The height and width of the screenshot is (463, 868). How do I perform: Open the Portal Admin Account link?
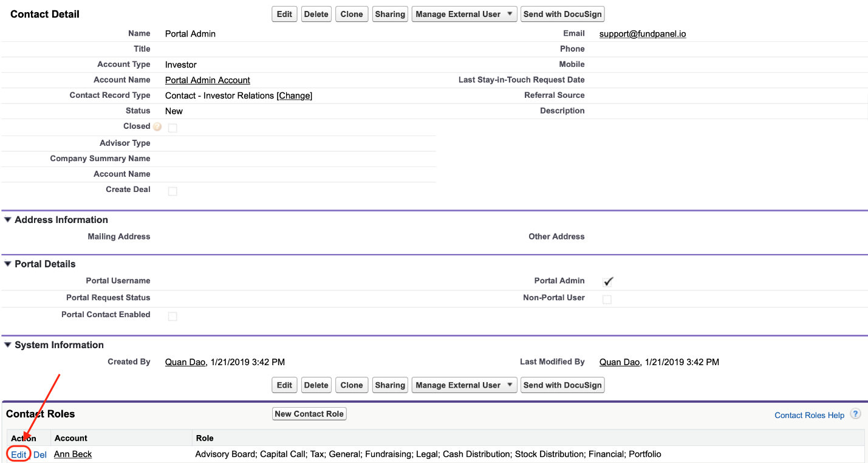[208, 80]
